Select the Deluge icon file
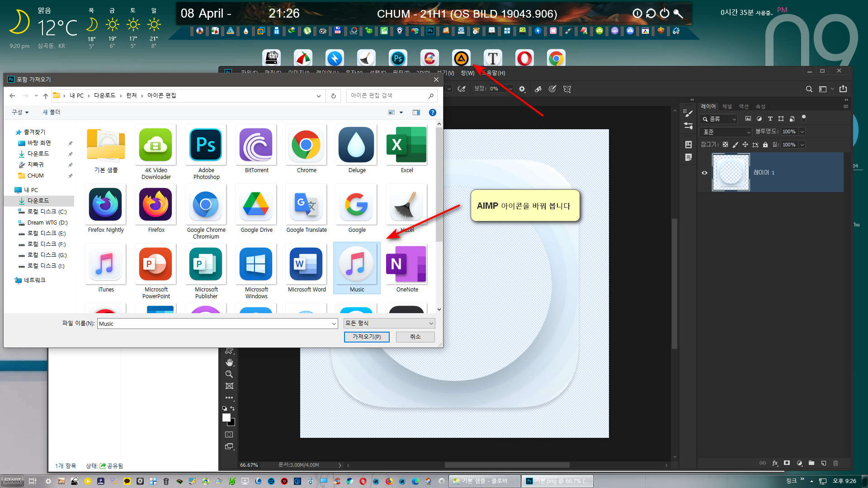Screen dimensions: 868x488 357,149
